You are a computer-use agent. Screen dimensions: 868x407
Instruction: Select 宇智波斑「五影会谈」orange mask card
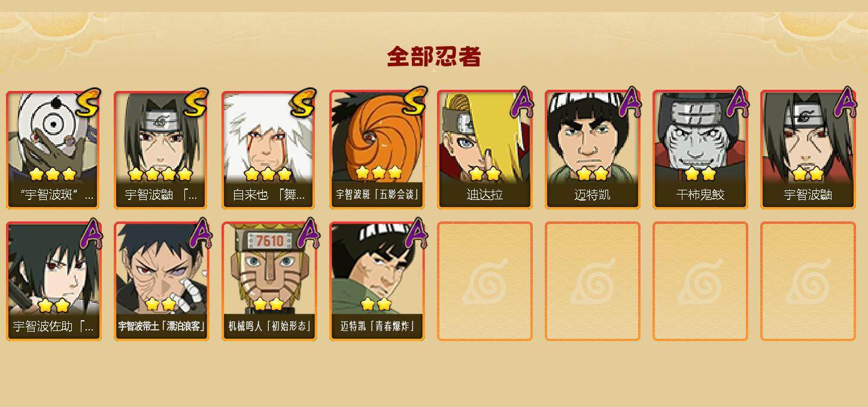pyautogui.click(x=377, y=150)
